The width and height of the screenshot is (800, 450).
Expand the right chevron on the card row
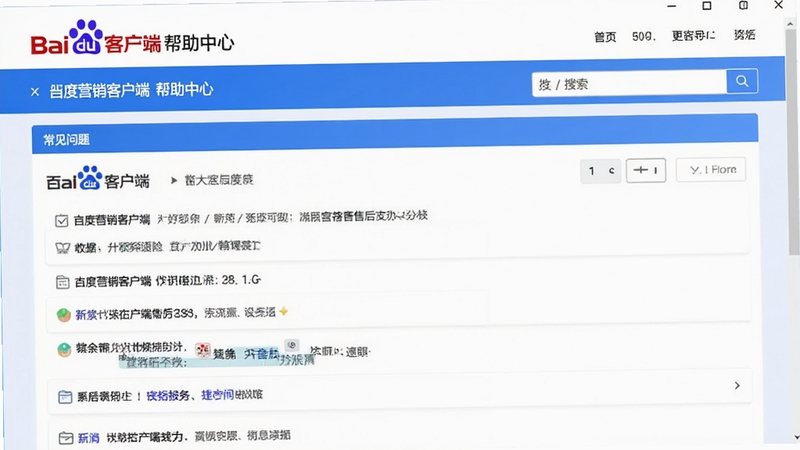point(737,386)
